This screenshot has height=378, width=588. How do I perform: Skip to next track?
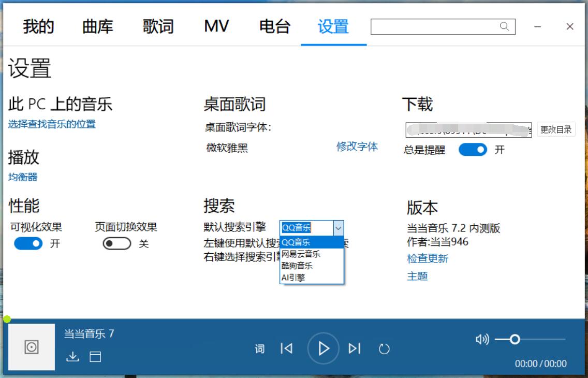355,349
